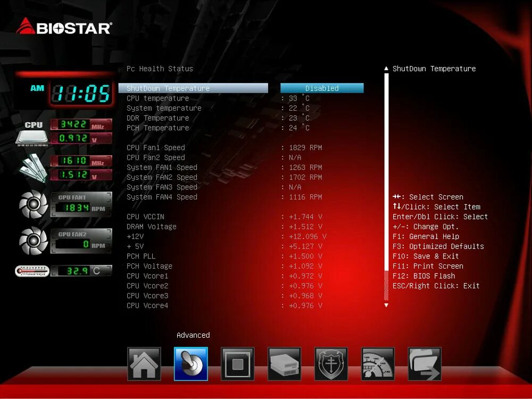Click the thermometer icon

32,271
